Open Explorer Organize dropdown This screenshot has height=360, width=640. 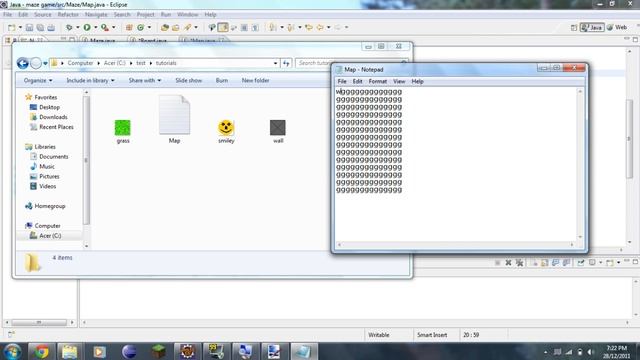point(38,80)
